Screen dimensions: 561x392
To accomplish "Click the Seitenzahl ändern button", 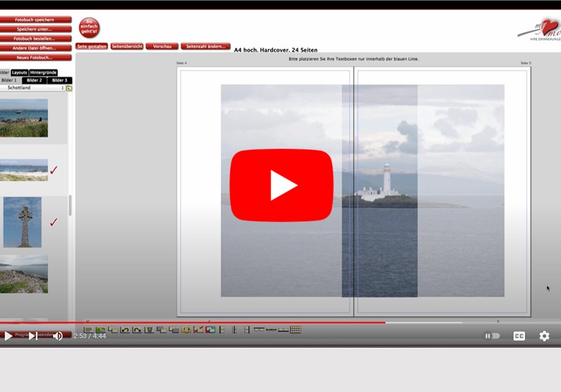I will pyautogui.click(x=205, y=47).
